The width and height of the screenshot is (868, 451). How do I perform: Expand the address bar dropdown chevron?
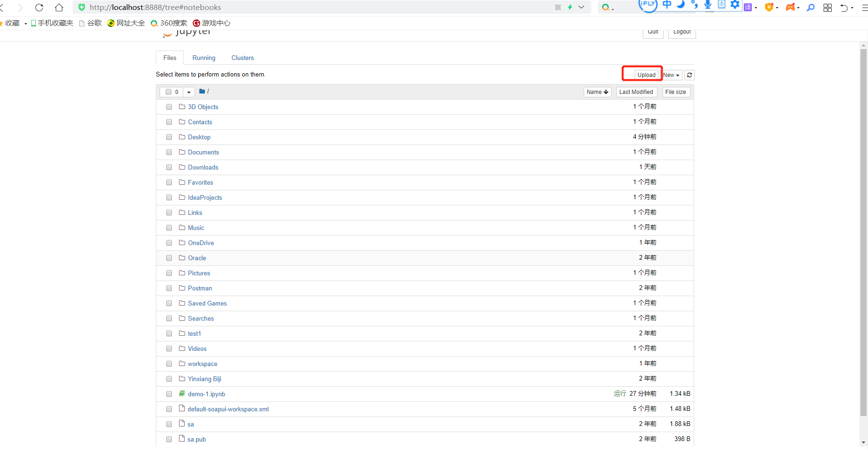click(x=581, y=8)
